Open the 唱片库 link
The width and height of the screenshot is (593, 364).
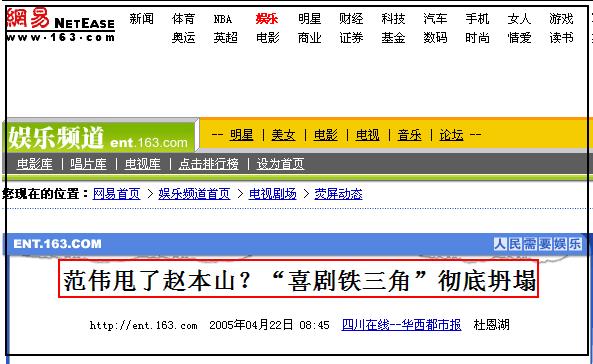pos(88,164)
